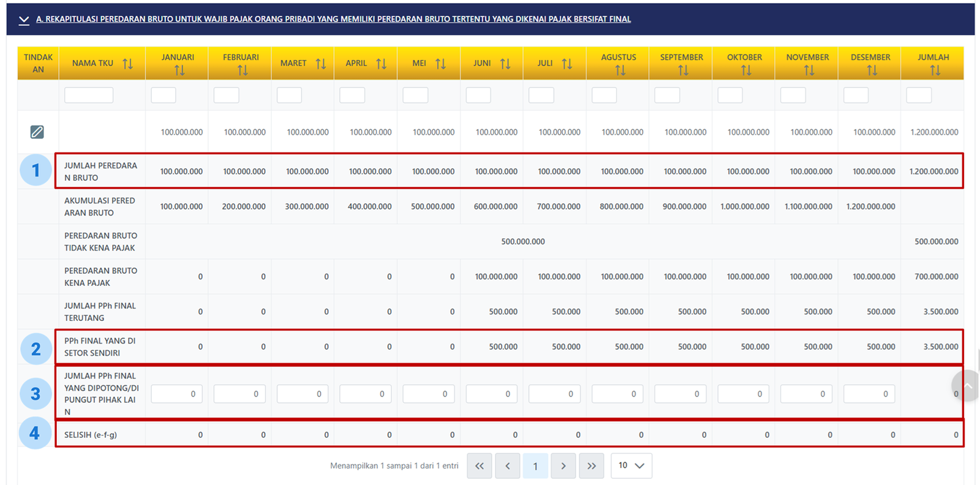Viewport: 980px width, 485px height.
Task: Sort by DESEMBER column arrows
Action: [872, 70]
